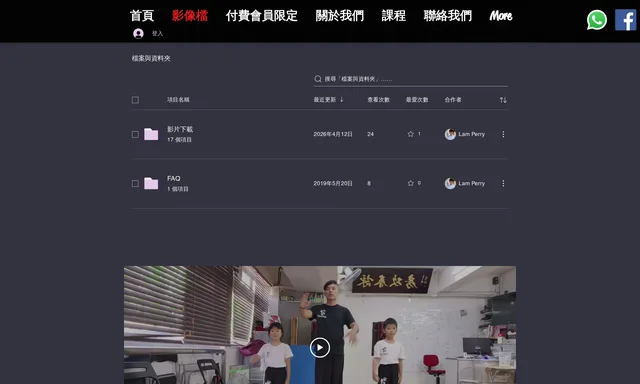Open the Facebook page icon
The width and height of the screenshot is (640, 384).
tap(625, 20)
